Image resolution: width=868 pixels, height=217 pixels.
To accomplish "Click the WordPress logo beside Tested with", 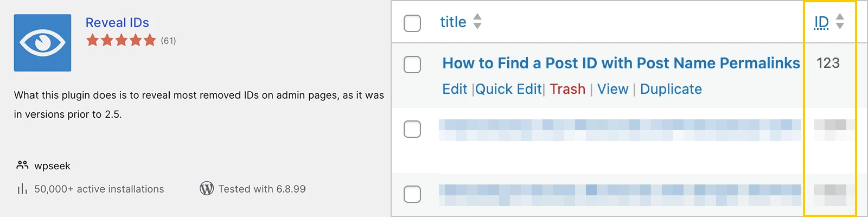I will click(207, 188).
